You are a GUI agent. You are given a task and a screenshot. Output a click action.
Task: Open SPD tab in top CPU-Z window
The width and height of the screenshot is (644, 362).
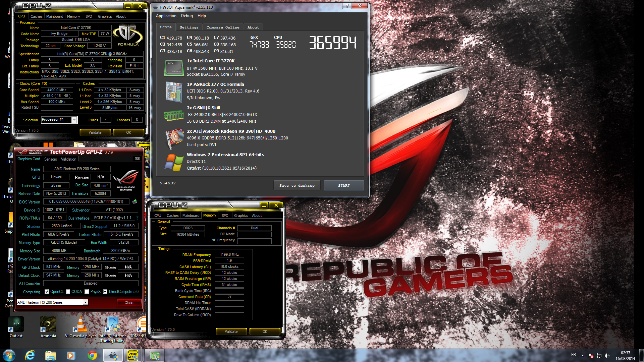[x=89, y=16]
